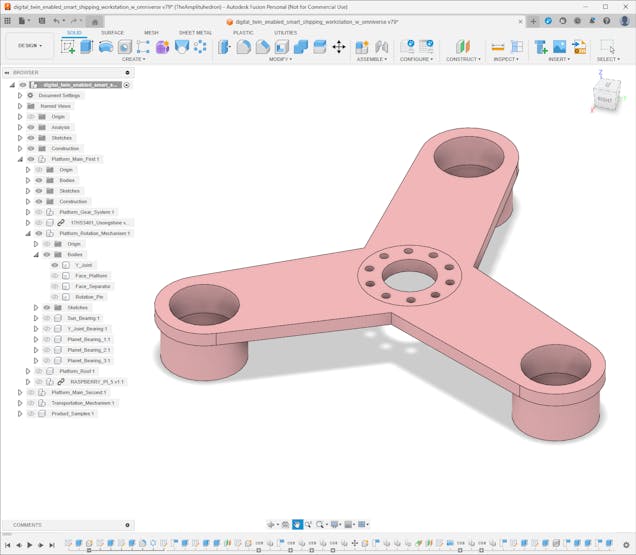This screenshot has height=555, width=636.
Task: Activate the Pan hand tool in navigation bar
Action: (298, 524)
